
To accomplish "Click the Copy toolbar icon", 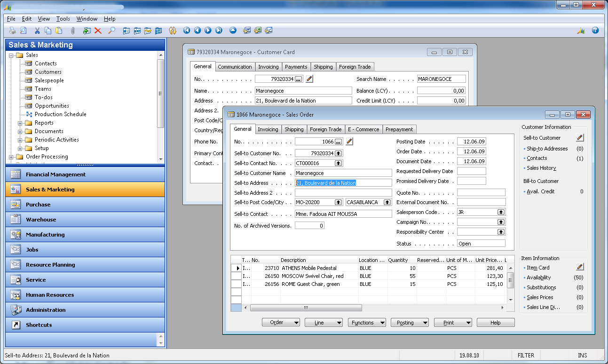I will (x=48, y=31).
